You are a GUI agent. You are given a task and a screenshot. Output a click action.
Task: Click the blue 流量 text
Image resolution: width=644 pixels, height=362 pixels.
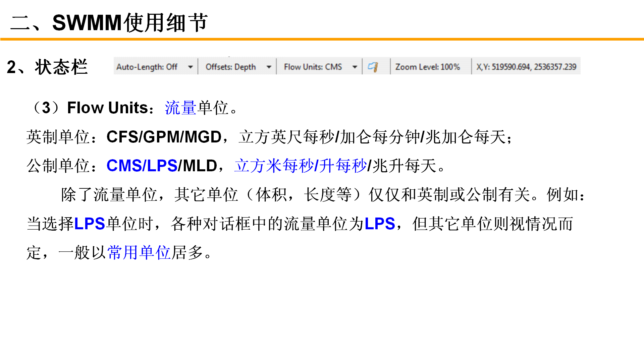click(180, 108)
